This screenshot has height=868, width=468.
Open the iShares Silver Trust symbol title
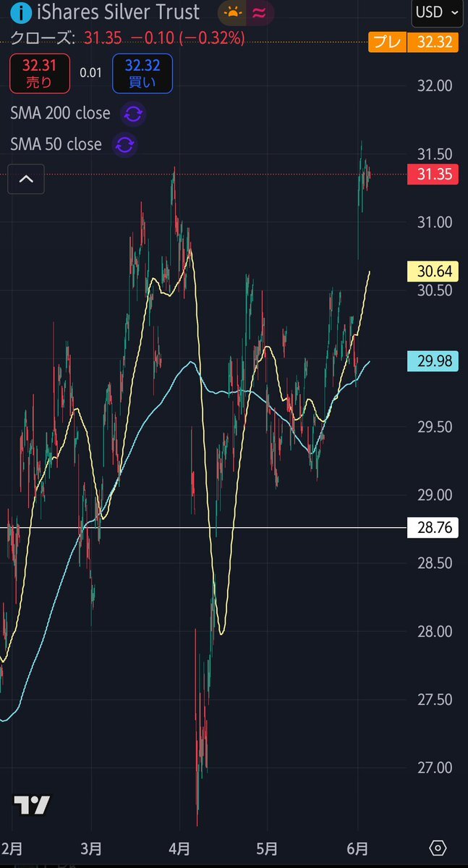tap(118, 12)
